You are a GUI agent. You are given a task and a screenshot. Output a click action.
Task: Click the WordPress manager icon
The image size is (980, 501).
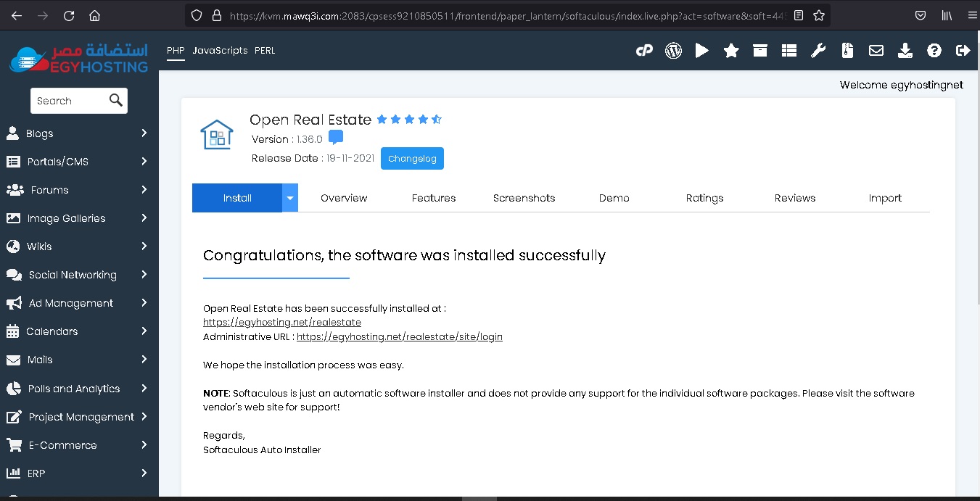tap(673, 51)
